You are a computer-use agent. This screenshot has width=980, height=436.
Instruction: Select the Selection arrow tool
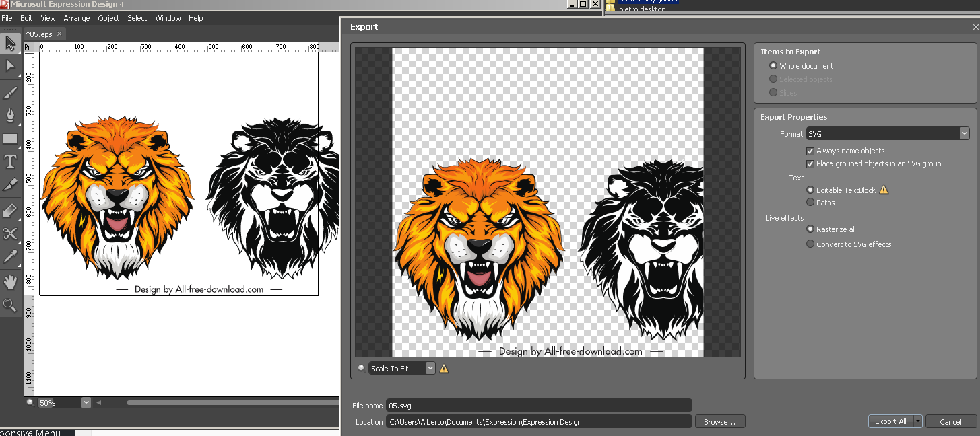(x=10, y=43)
